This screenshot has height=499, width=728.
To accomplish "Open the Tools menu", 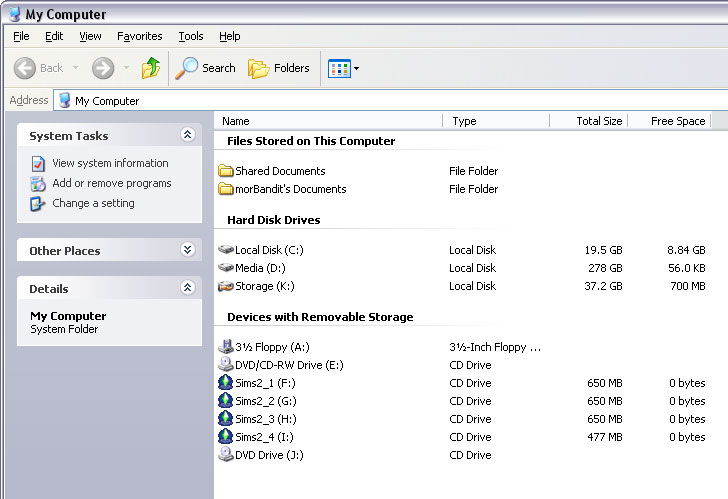I will (x=190, y=36).
